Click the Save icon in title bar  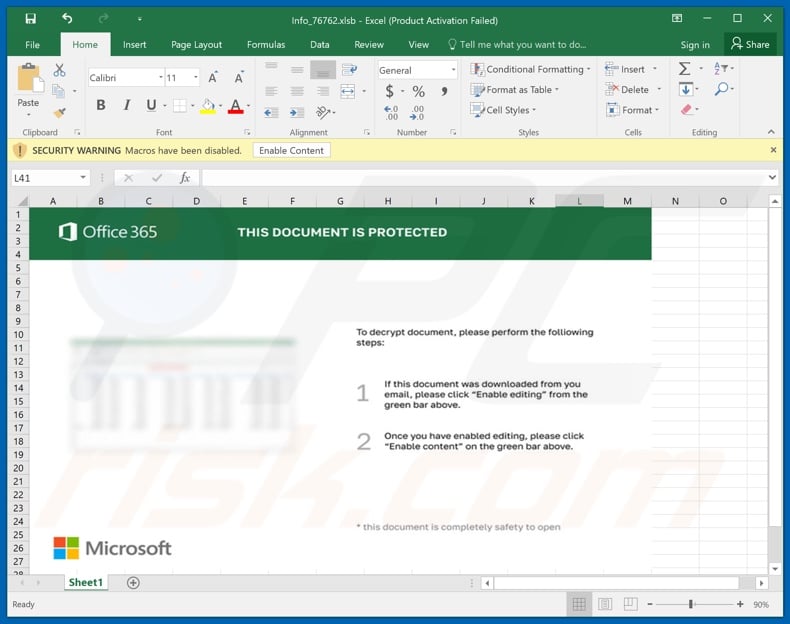coord(31,19)
